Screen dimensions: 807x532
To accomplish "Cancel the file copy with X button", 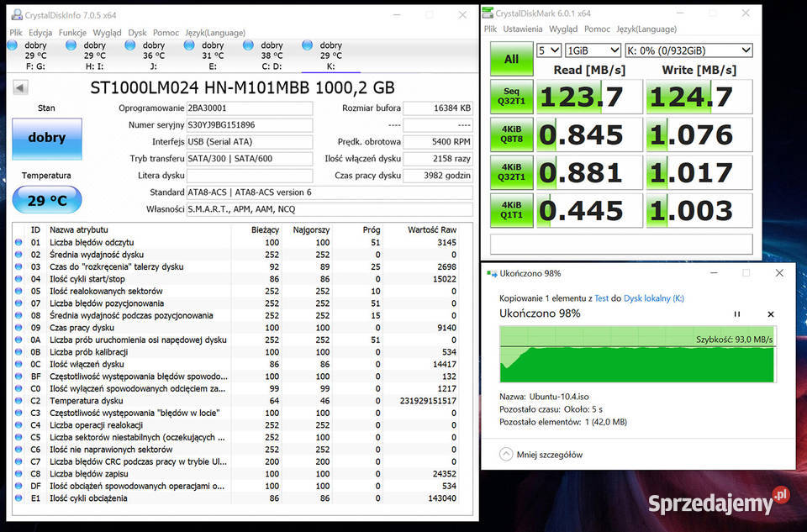I will point(771,313).
